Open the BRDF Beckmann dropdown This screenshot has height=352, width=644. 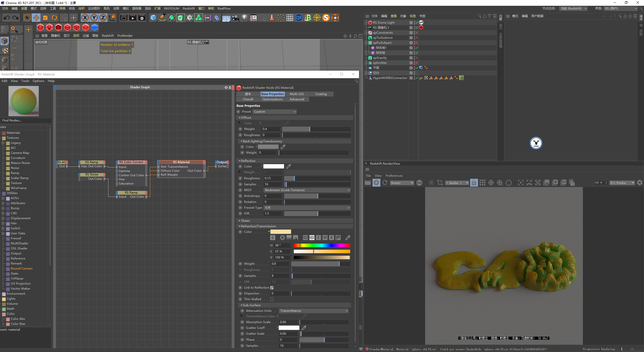tap(307, 190)
